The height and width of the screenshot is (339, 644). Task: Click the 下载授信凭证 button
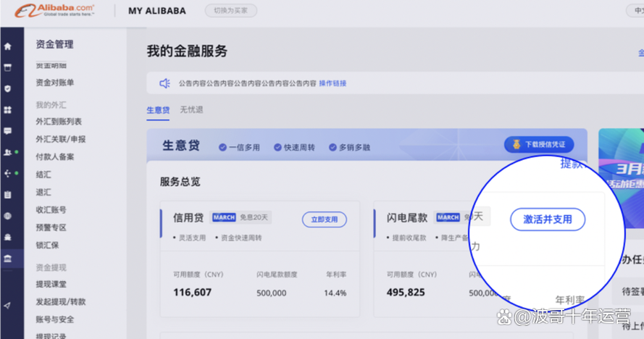point(539,145)
